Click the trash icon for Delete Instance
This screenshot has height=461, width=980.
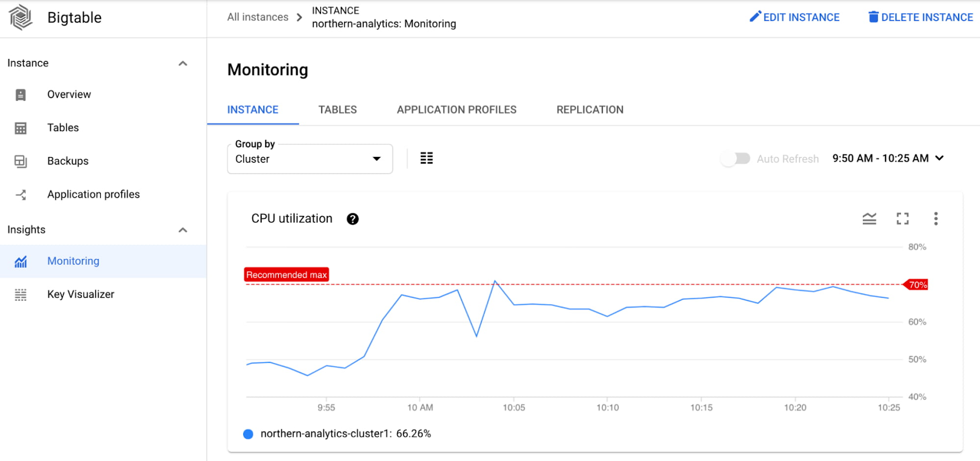873,17
